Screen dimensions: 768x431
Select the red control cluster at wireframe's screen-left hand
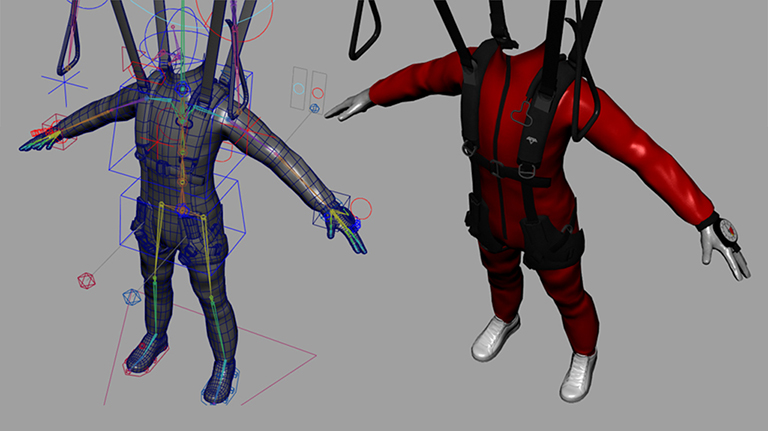pyautogui.click(x=45, y=133)
